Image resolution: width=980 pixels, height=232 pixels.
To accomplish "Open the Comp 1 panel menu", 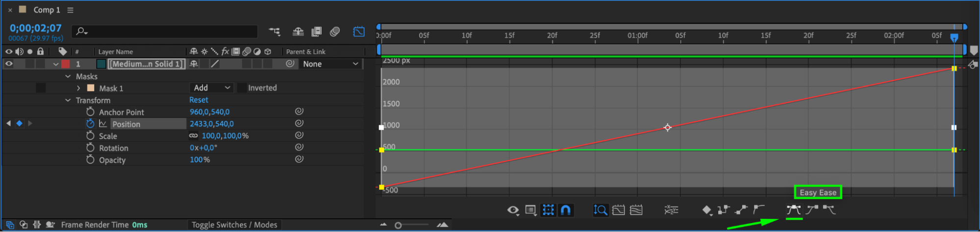I will pyautogui.click(x=71, y=10).
